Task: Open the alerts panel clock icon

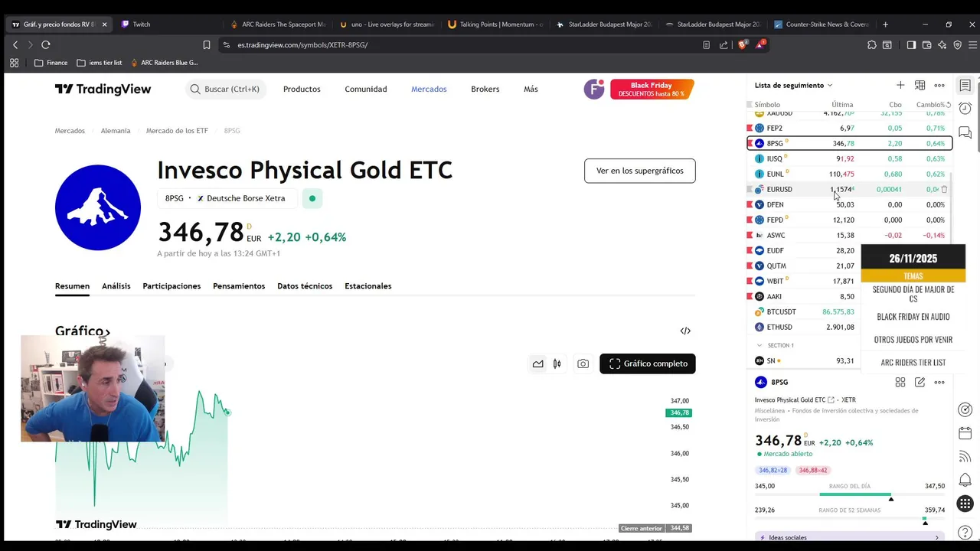Action: point(965,109)
